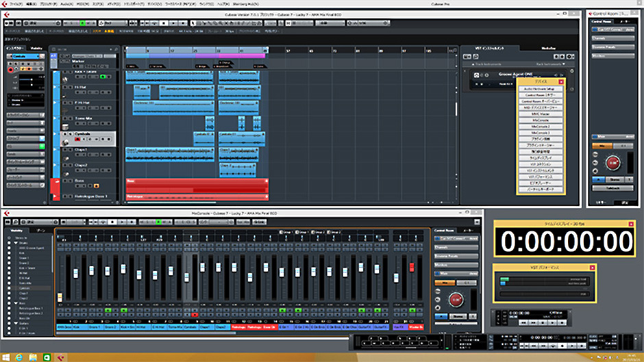
Task: Click the 0:00:00:00 time display
Action: pos(567,242)
